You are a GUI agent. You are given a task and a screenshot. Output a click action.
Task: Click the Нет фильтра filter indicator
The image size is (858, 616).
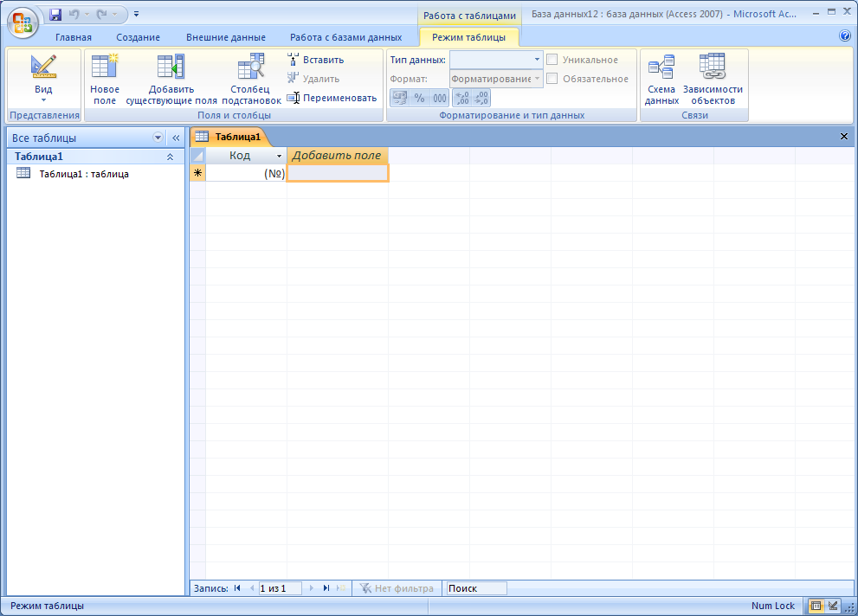tap(397, 588)
